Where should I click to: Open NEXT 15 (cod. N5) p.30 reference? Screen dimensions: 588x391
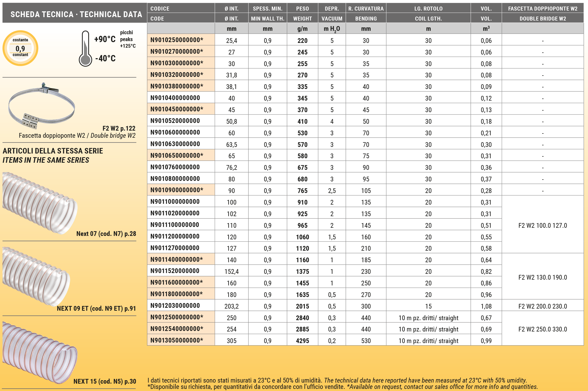tap(105, 382)
